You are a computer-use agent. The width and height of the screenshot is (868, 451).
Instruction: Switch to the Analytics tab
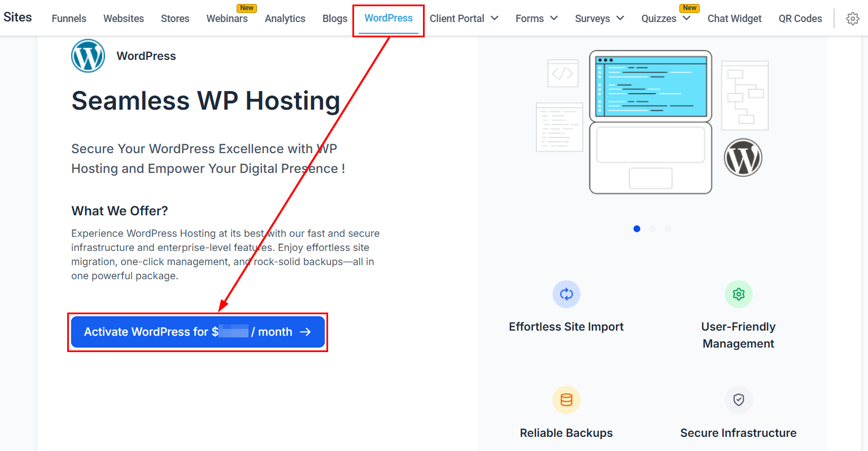click(285, 19)
